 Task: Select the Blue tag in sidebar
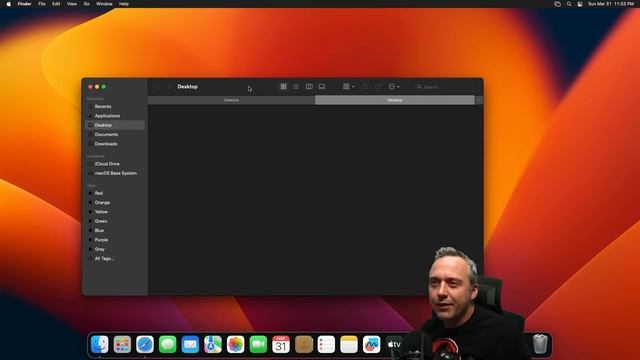[x=116, y=231]
